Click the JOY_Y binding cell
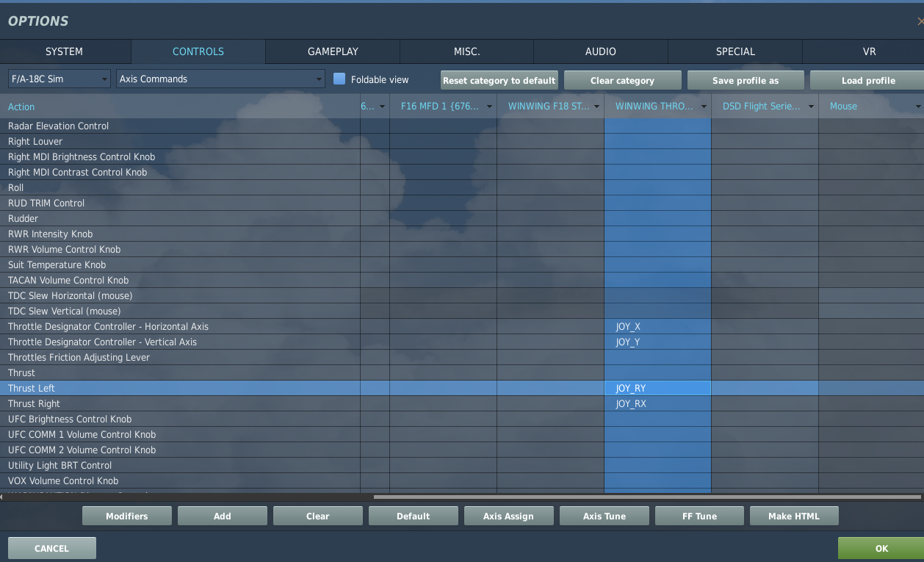The image size is (924, 562). 657,342
